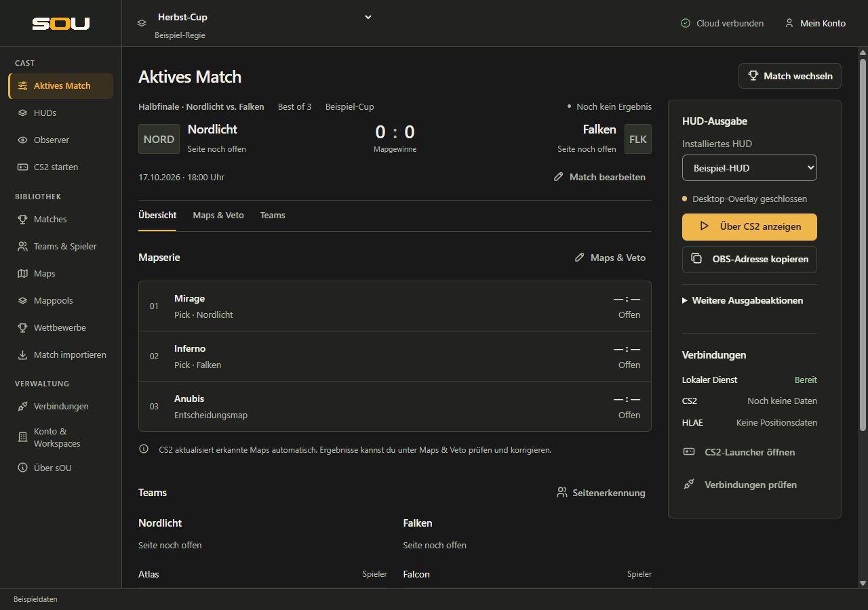The width and height of the screenshot is (868, 610).
Task: Open the Observer section
Action: point(61,140)
